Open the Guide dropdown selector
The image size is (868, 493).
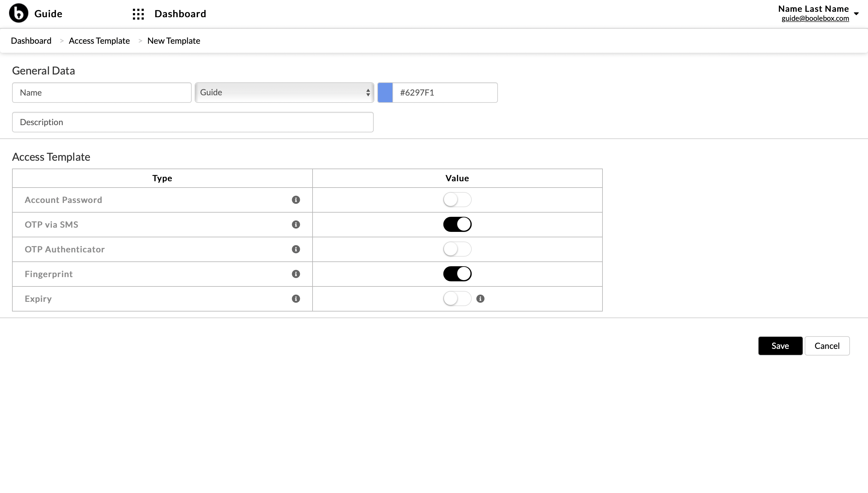[x=284, y=93]
